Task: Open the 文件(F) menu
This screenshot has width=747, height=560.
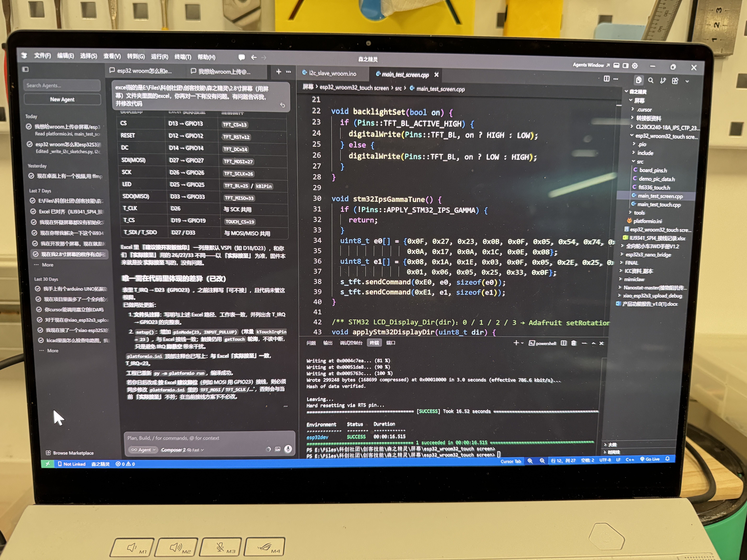Action: click(42, 56)
